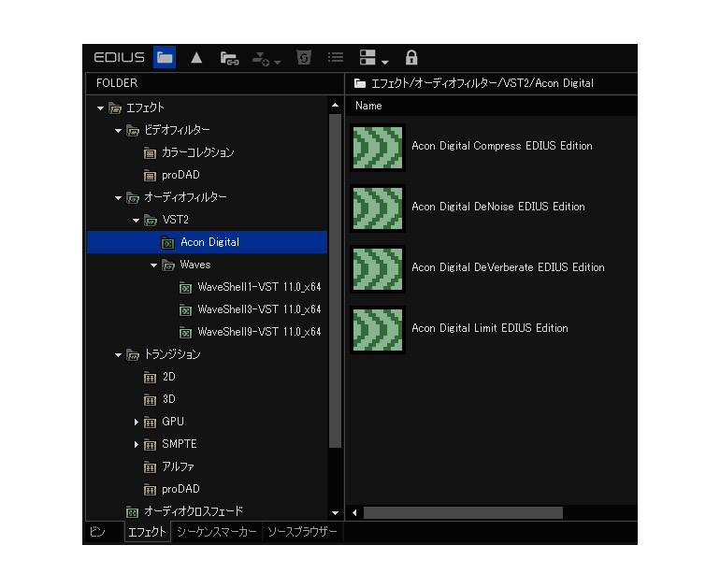Image resolution: width=720 pixels, height=588 pixels.
Task: Select proDAD under トランジション
Action: coord(180,489)
